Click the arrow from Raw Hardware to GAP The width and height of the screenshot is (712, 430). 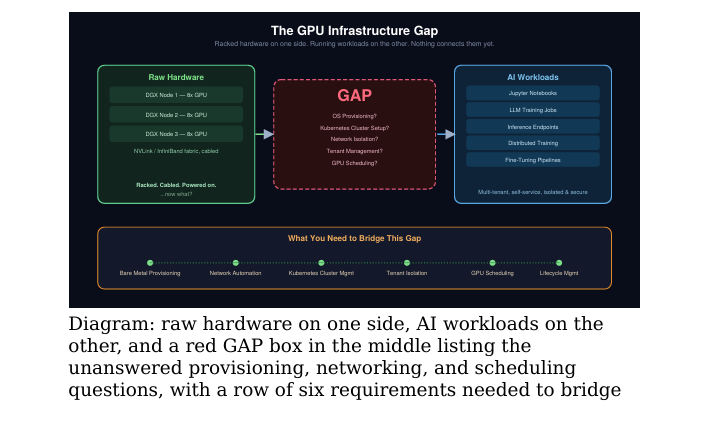264,134
